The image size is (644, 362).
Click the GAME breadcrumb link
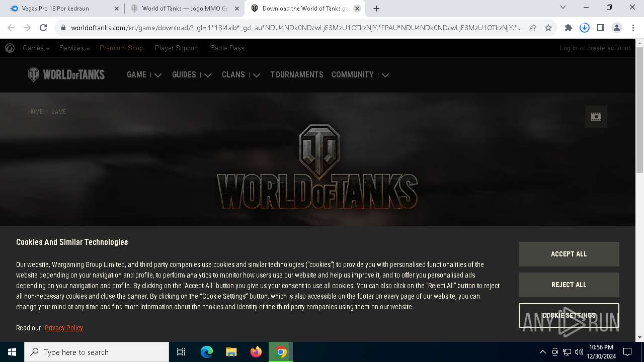point(58,112)
